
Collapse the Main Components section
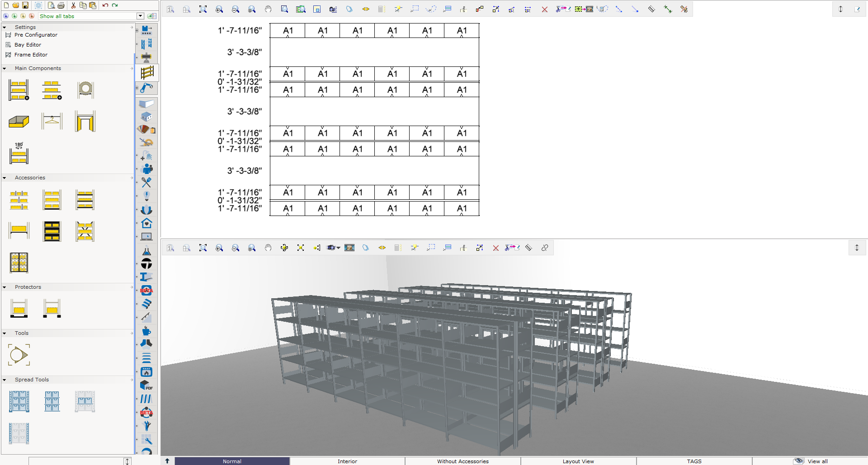[x=5, y=68]
